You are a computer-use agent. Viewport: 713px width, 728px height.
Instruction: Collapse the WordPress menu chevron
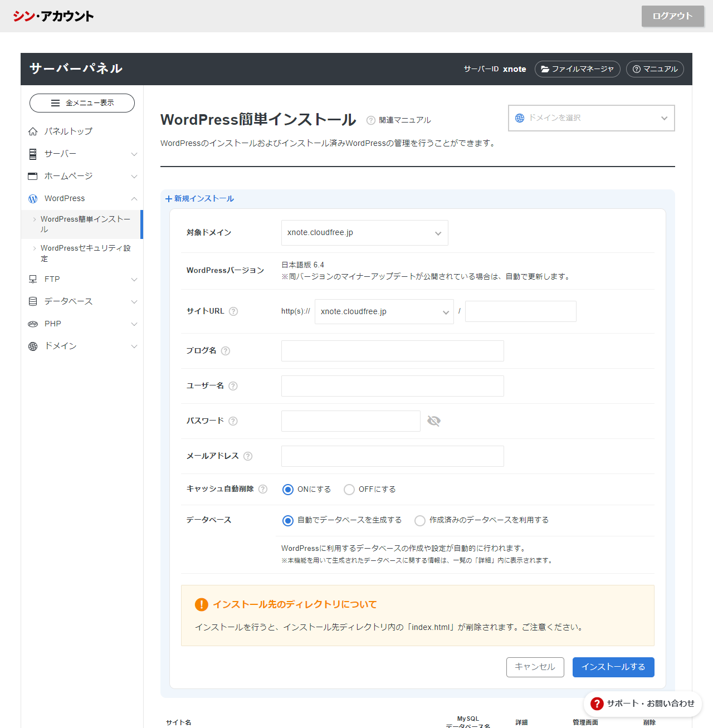pos(134,199)
